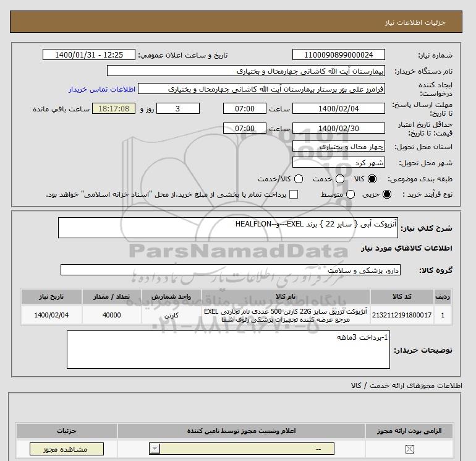
Task: Click the تاریخ نیاز column header
Action: (51, 296)
